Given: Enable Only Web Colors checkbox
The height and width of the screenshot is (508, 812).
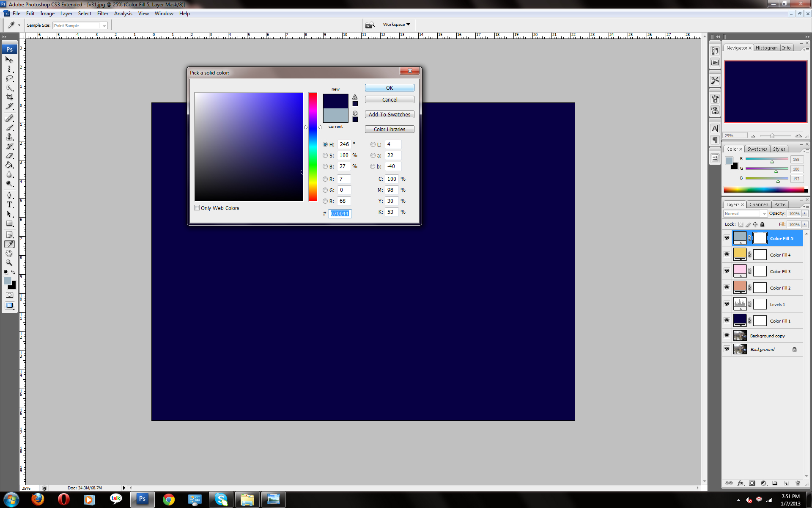Looking at the screenshot, I should click(x=197, y=208).
